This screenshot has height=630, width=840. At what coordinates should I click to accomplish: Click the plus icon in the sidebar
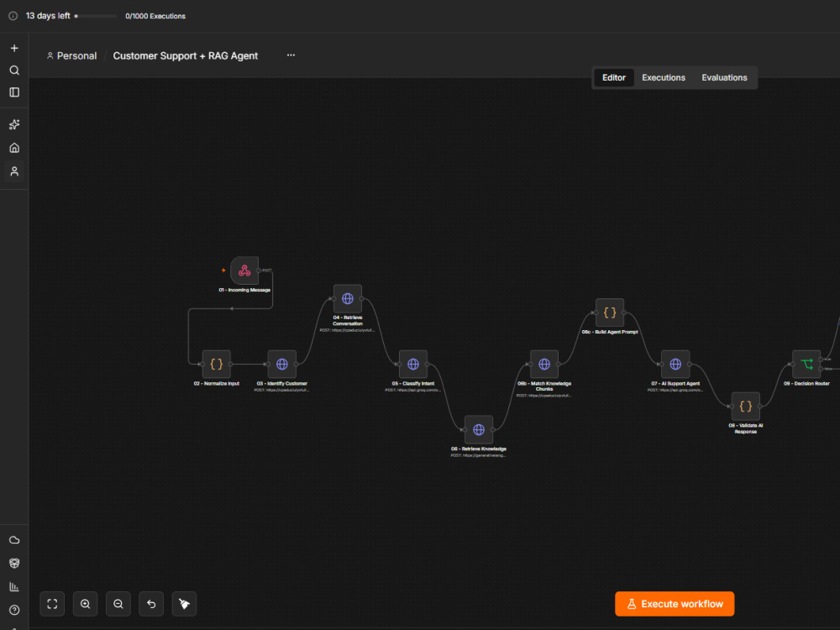tap(14, 48)
